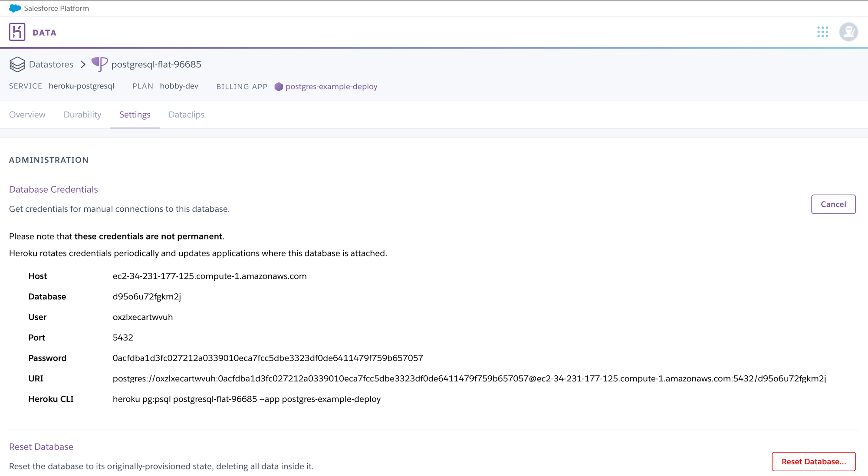Click the Database value d95o6u72fgkm2j
Screen dimensions: 868x476
(147, 296)
